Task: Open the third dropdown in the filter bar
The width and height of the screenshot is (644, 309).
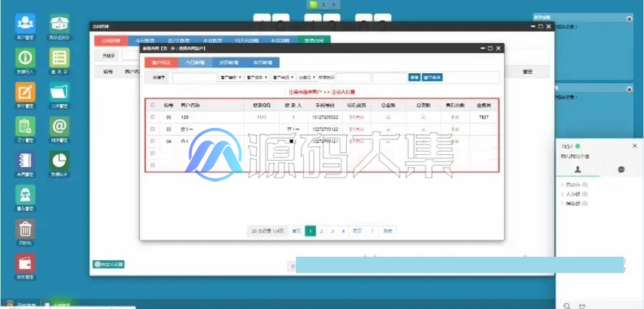Action: tap(283, 77)
